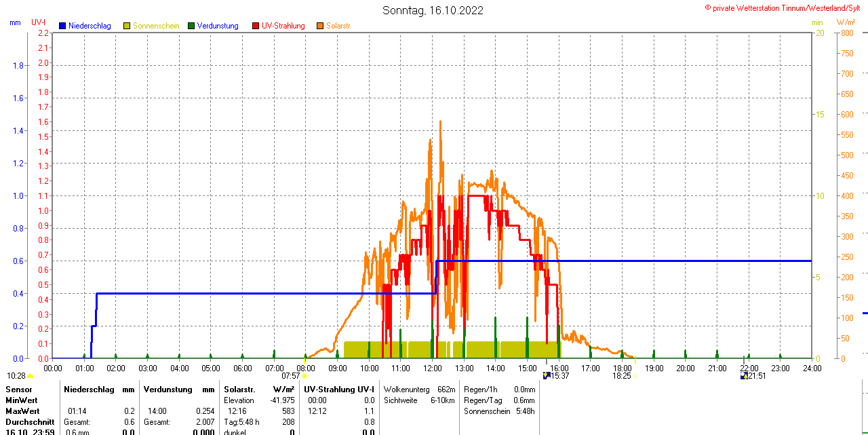Click the moon icon beside 10:28
The image size is (868, 435).
30,375
